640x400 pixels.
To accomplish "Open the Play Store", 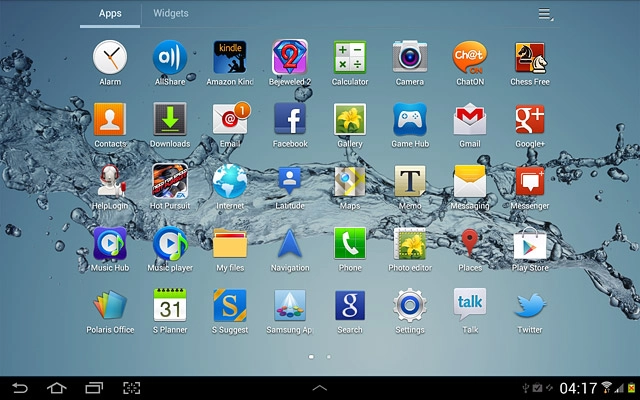I will 529,244.
